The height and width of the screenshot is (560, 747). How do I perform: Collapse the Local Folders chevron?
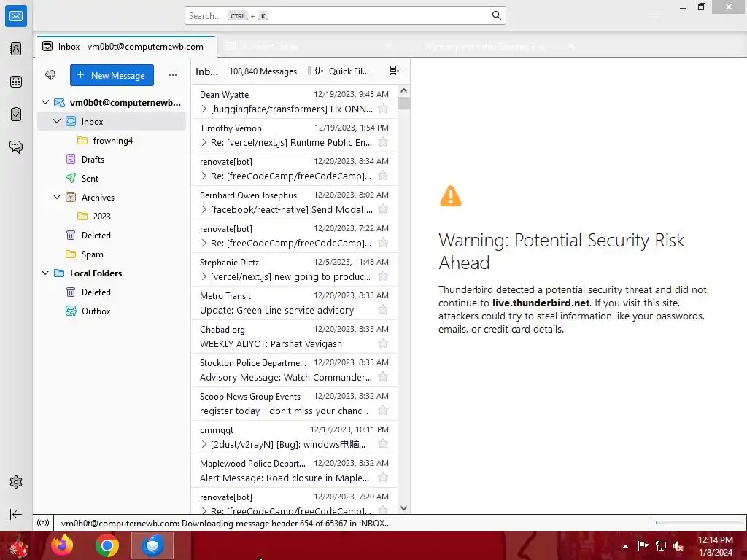(45, 273)
